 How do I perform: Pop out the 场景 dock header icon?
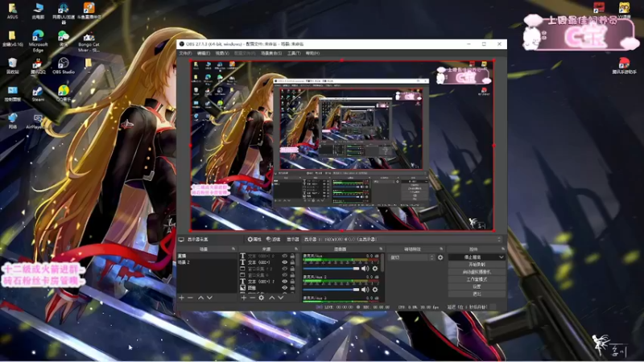[233, 249]
